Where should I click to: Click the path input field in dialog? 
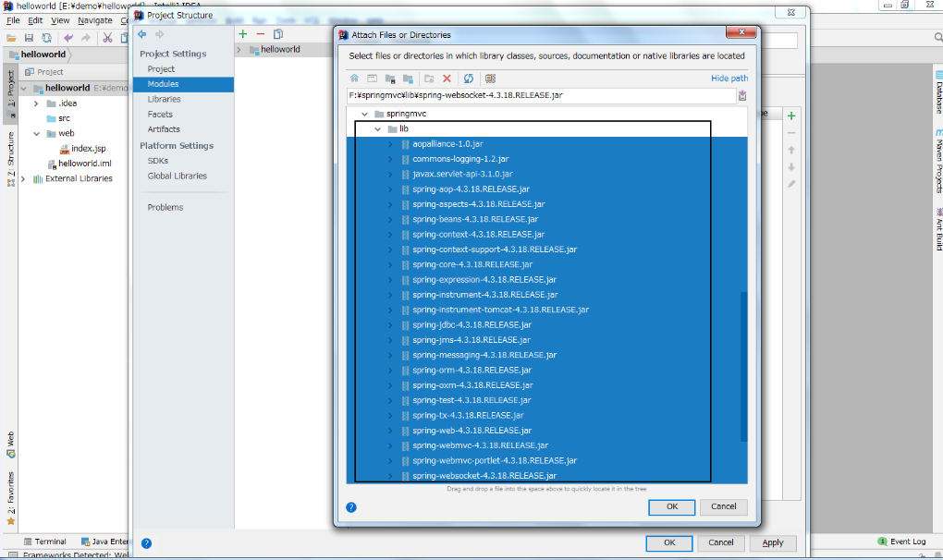point(541,95)
